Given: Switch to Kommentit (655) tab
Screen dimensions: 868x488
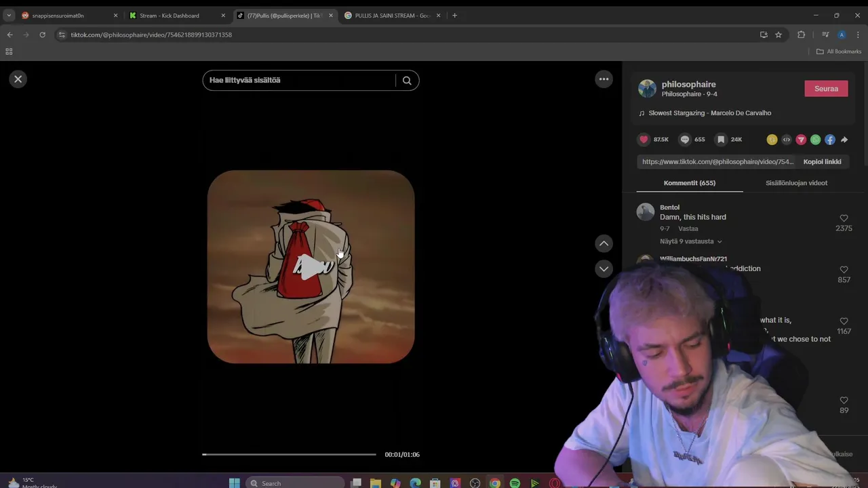Looking at the screenshot, I should 689,183.
